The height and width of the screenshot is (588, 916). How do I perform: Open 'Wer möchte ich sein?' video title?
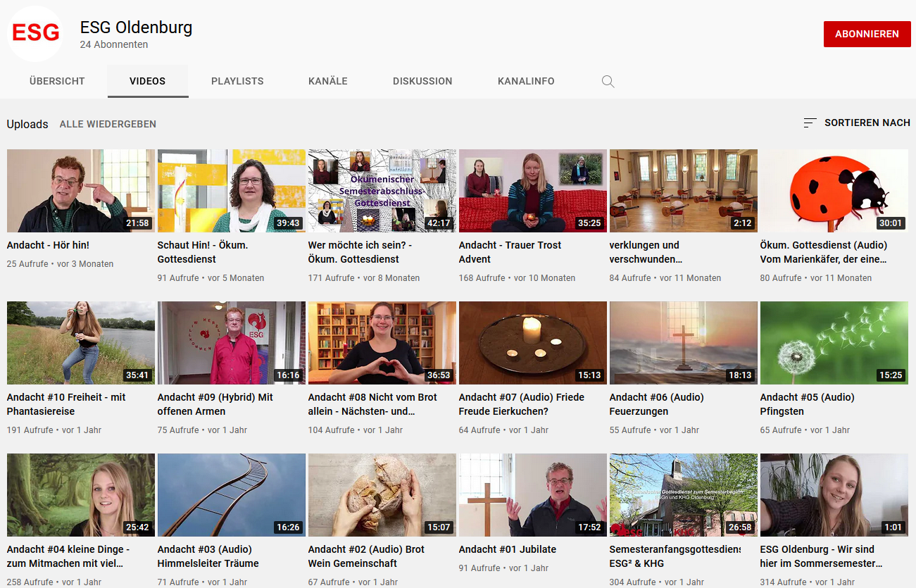pos(360,252)
